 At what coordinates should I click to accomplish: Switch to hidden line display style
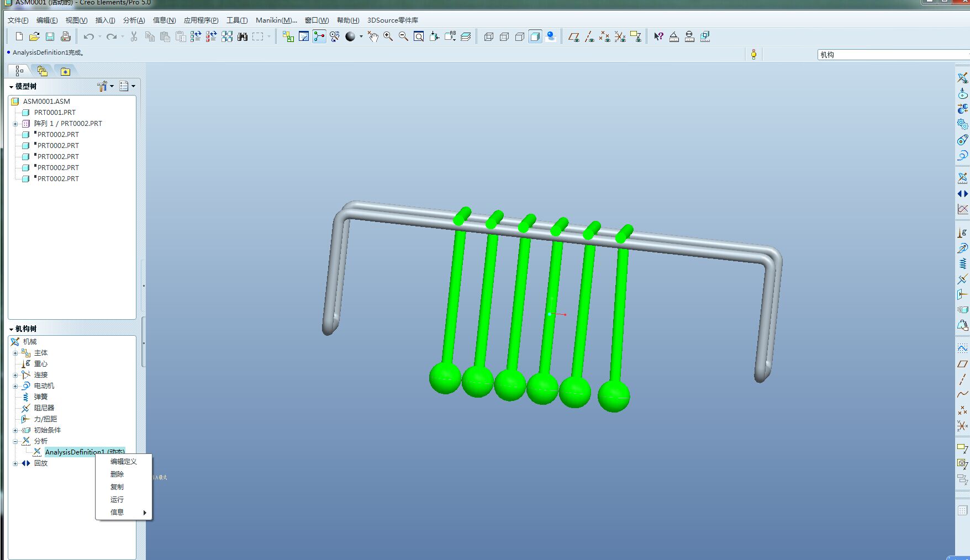click(x=504, y=36)
